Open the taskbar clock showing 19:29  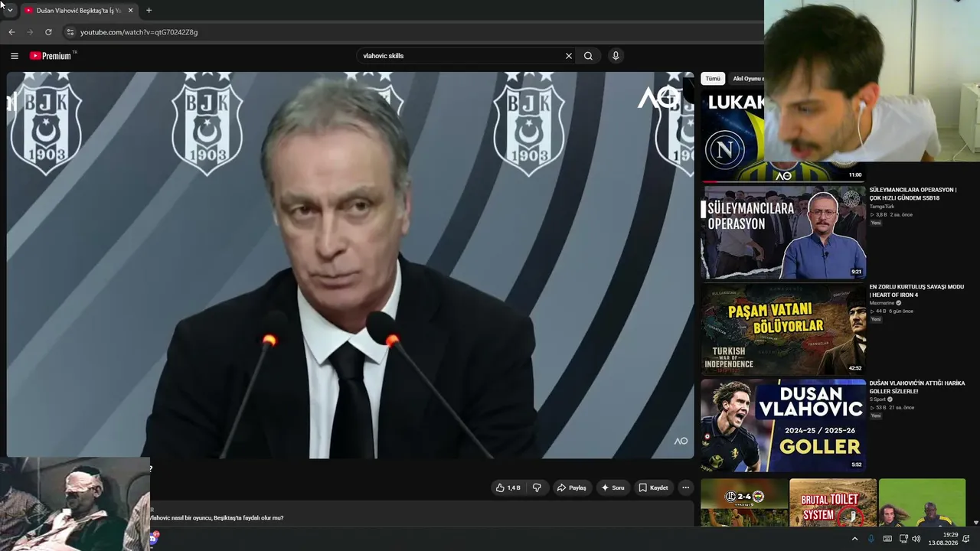point(943,539)
